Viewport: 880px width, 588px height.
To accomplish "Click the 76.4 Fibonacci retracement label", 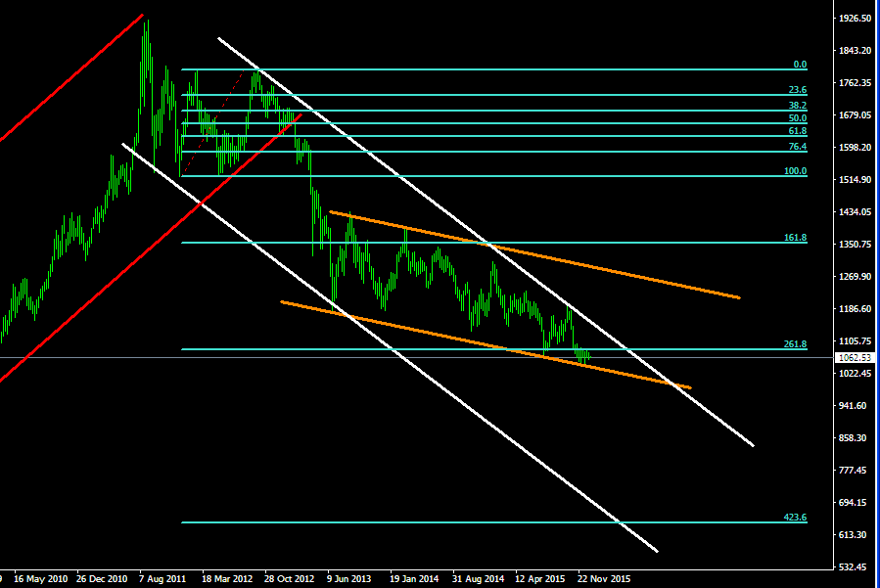I will 797,147.
